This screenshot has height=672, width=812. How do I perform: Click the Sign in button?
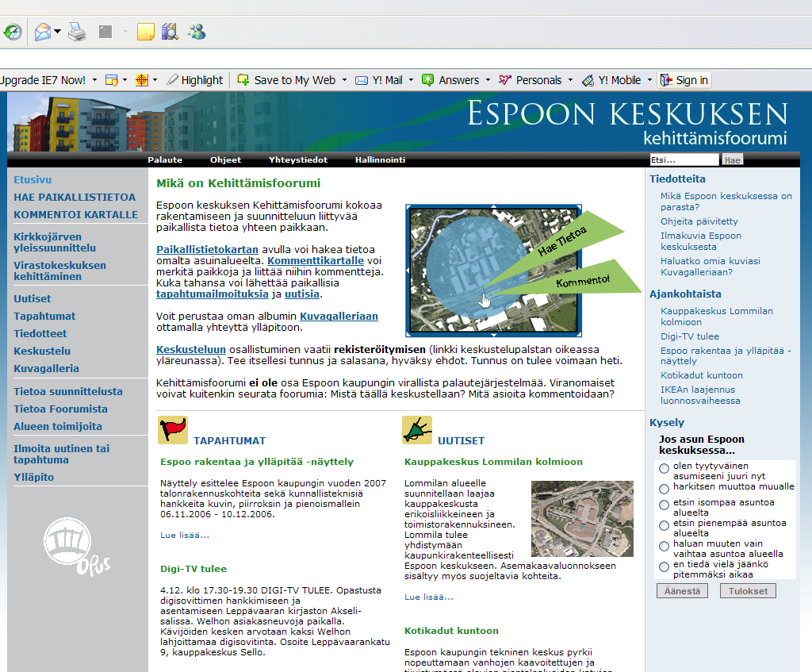coord(684,80)
